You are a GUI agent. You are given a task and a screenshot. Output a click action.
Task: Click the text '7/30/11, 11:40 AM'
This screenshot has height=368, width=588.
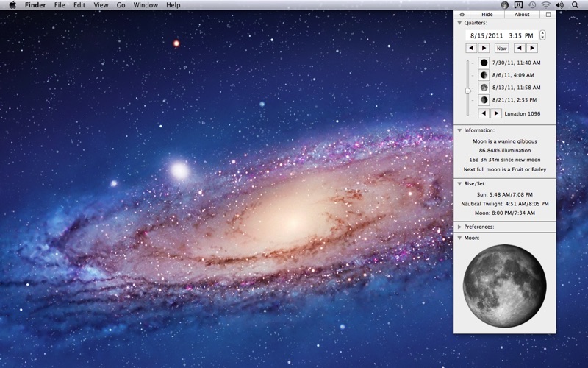pos(517,63)
